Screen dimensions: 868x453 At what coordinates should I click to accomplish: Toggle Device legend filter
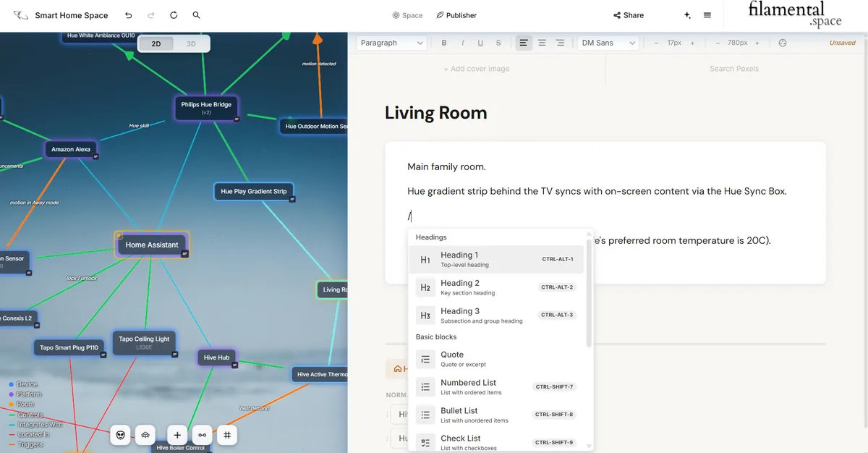click(x=22, y=384)
